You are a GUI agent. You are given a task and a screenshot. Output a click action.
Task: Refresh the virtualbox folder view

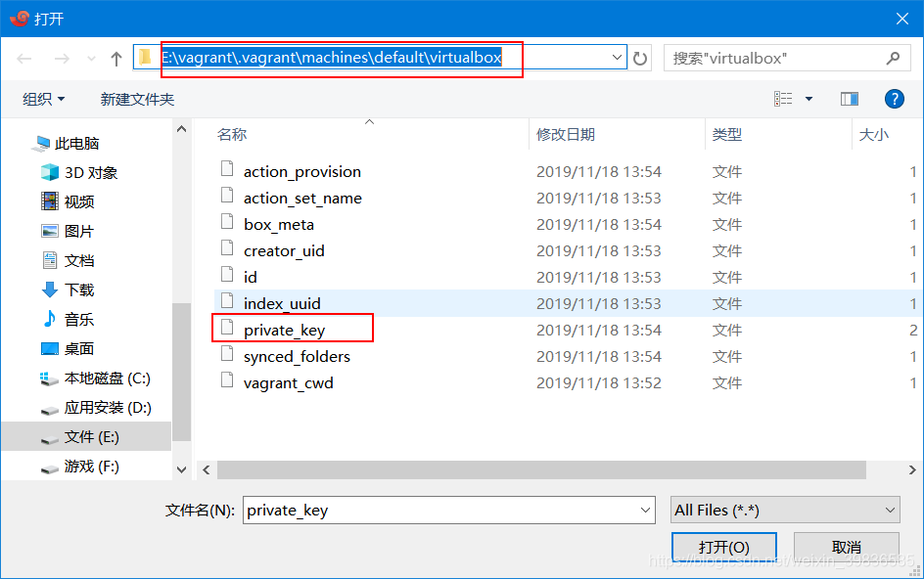(x=640, y=59)
